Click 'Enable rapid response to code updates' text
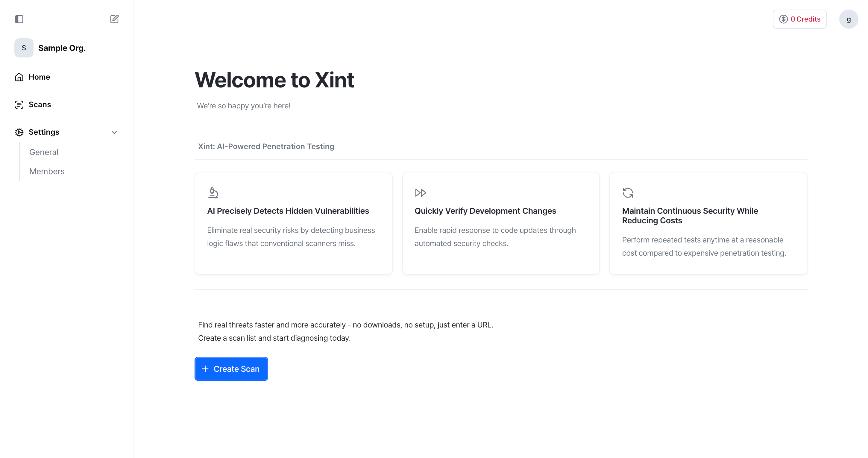This screenshot has width=868, height=458. (495, 236)
